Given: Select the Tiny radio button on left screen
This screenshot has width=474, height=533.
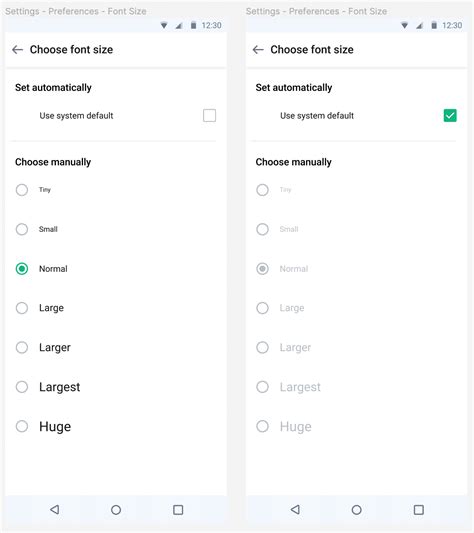Looking at the screenshot, I should coord(22,190).
